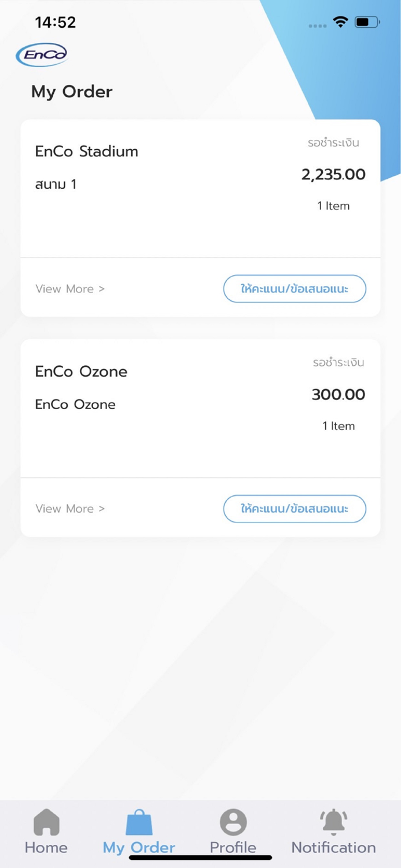Click the รอชำระเงิน status on EnCo Ozone
Viewport: 401px width, 868px height.
coord(338,363)
